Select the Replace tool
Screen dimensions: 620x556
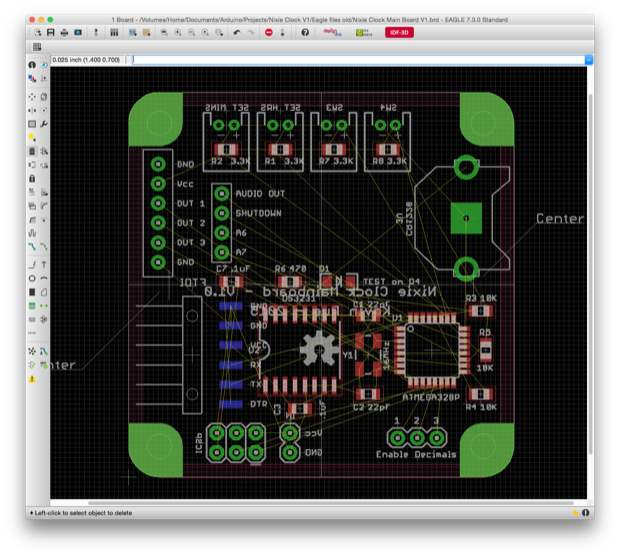(44, 165)
